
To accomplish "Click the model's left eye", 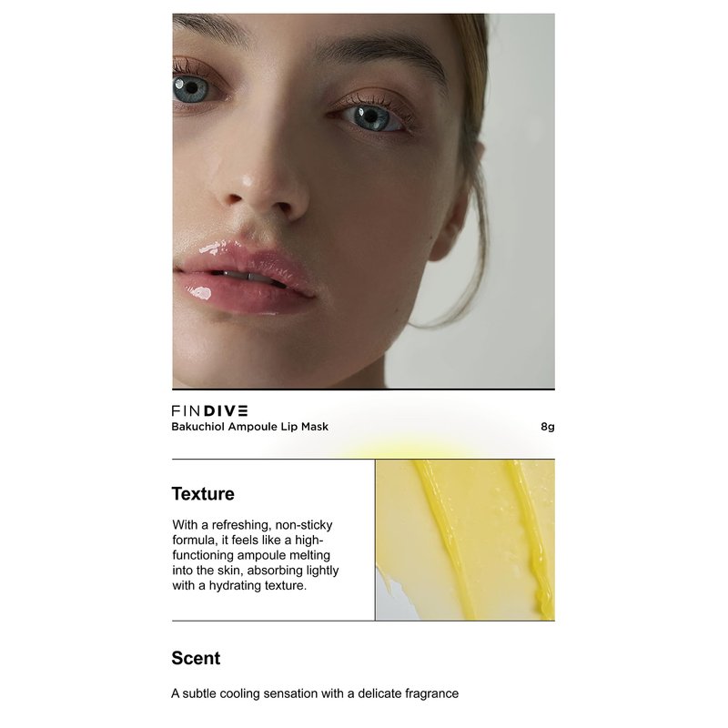I will [371, 116].
